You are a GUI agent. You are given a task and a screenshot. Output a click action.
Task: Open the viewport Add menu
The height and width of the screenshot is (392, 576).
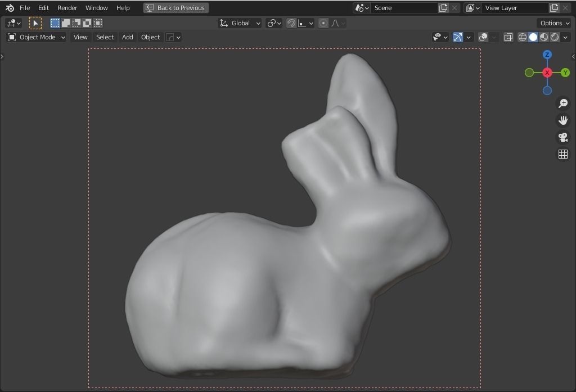[128, 37]
